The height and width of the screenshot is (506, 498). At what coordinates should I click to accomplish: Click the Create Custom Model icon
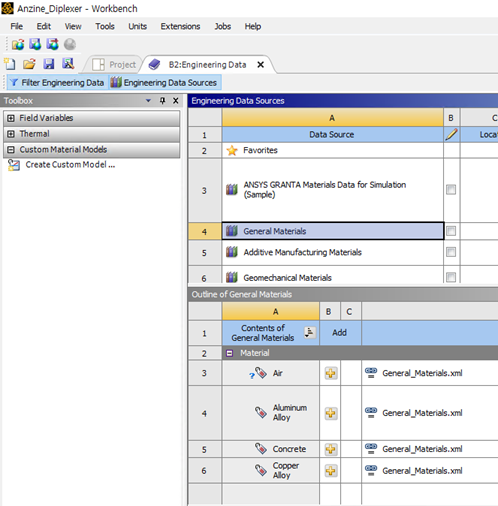point(14,165)
